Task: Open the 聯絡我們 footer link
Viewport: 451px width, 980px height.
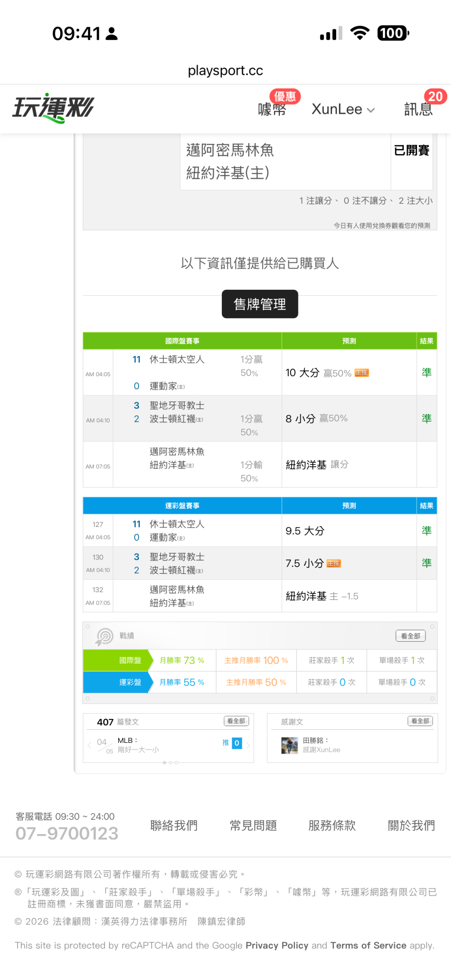Action: 174,826
